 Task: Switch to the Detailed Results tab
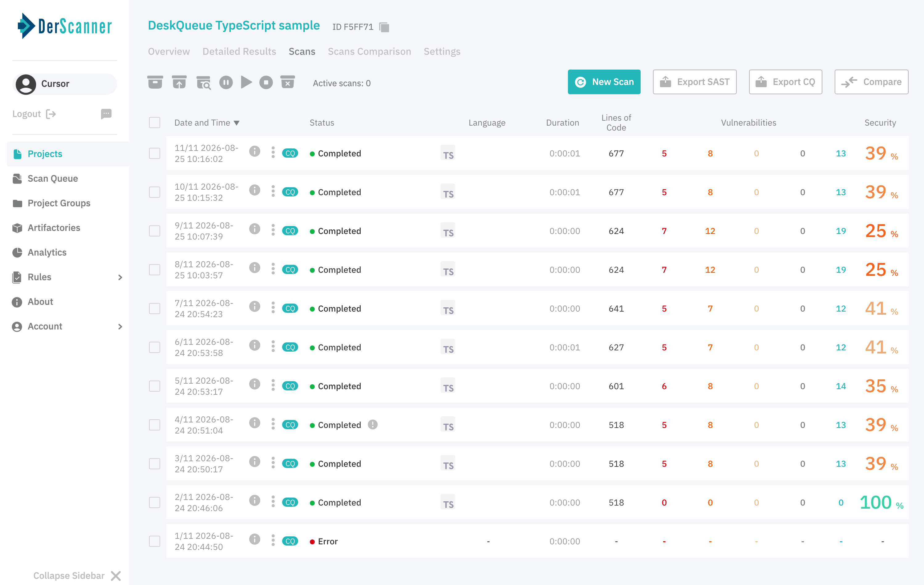tap(239, 51)
